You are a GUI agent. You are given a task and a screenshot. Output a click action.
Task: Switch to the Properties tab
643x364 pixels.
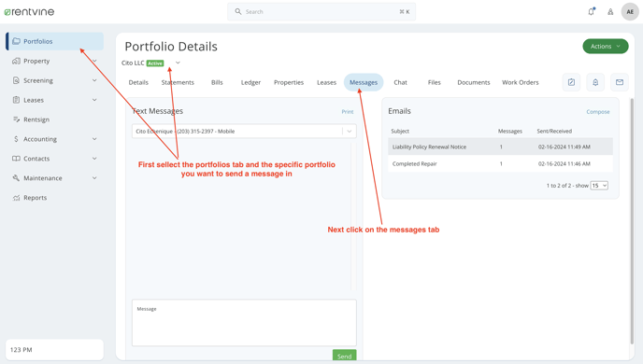coord(289,82)
